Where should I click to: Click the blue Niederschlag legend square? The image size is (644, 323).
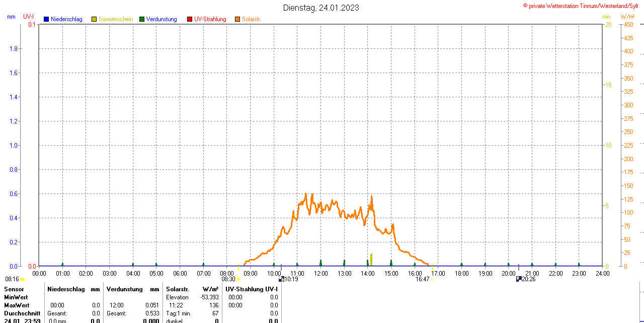[x=46, y=19]
